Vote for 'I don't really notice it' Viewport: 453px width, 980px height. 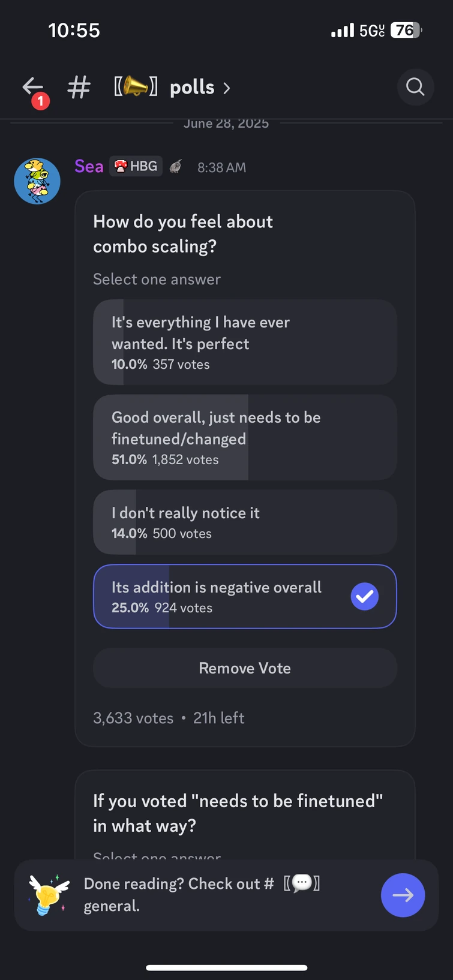coord(244,522)
